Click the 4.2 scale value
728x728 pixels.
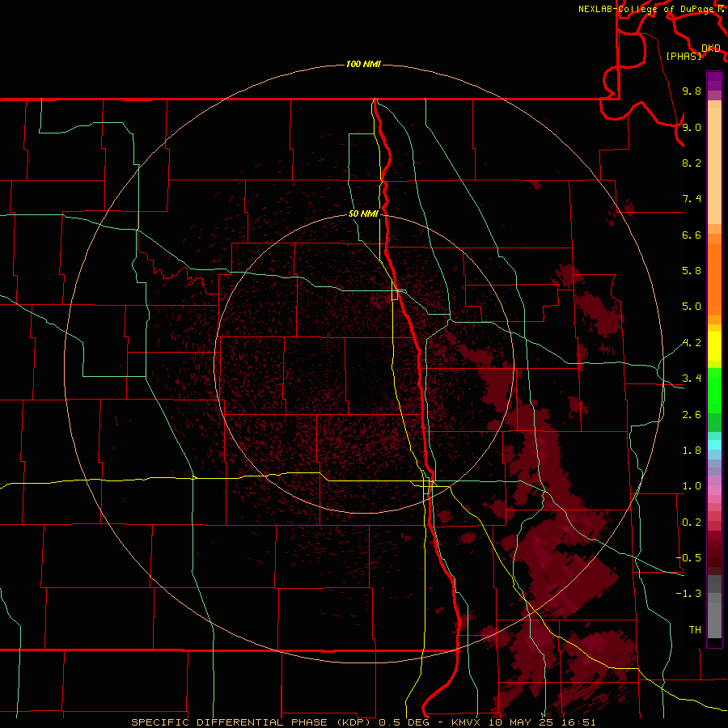[692, 343]
